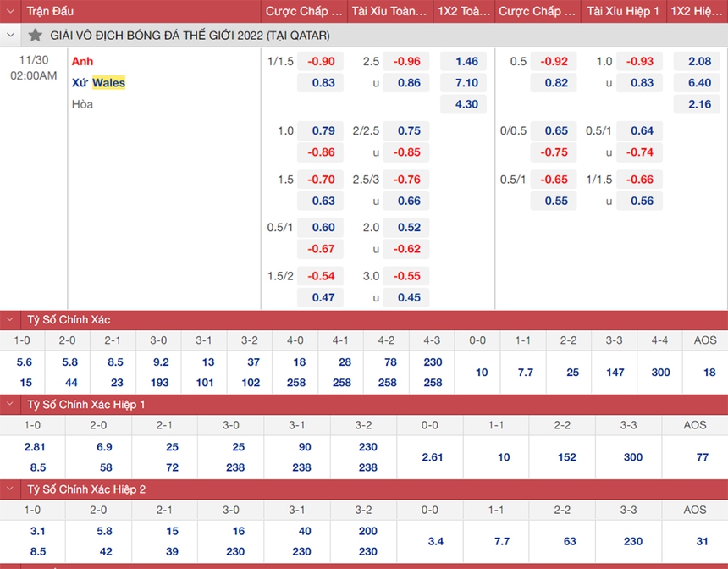Collapse the Tỷ Số Chính Xác section
728x569 pixels.
point(9,320)
